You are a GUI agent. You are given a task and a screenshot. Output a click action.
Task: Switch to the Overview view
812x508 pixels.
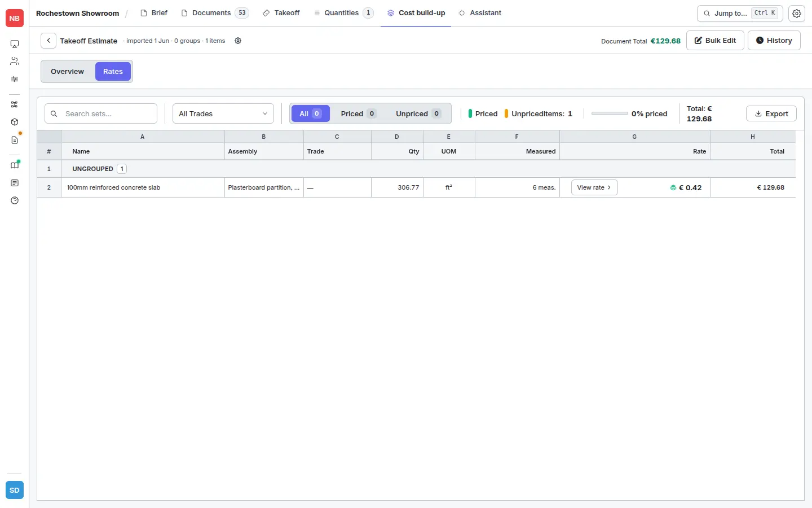67,72
